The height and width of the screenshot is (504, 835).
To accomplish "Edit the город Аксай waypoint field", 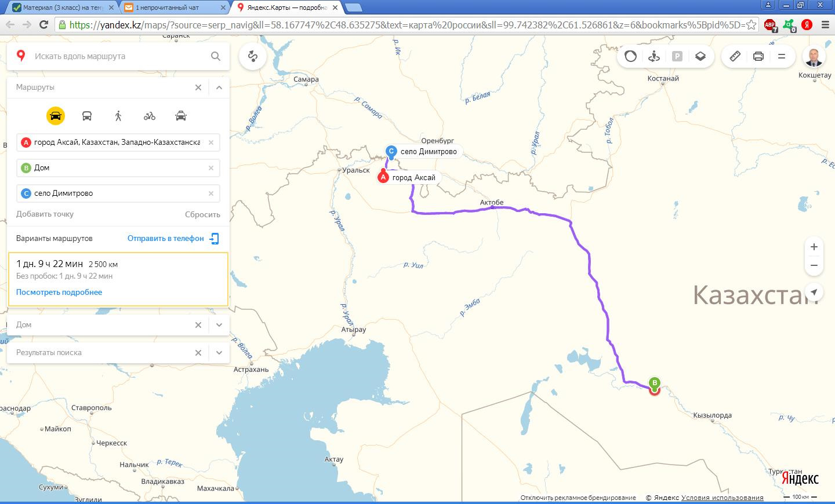I will [118, 143].
